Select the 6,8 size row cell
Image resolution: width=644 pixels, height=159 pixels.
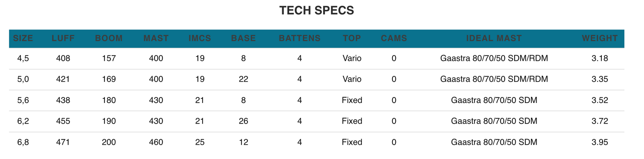[23, 142]
